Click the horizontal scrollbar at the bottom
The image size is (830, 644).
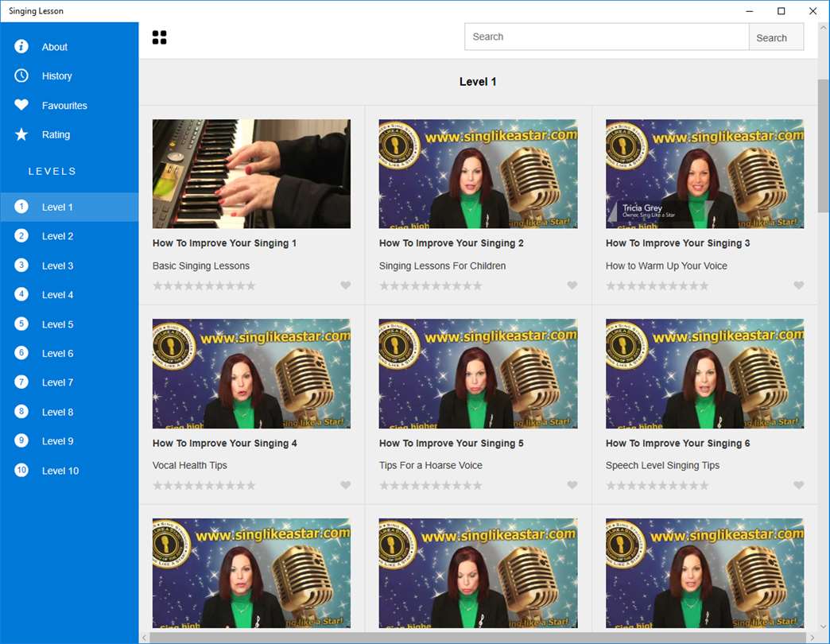(479, 638)
